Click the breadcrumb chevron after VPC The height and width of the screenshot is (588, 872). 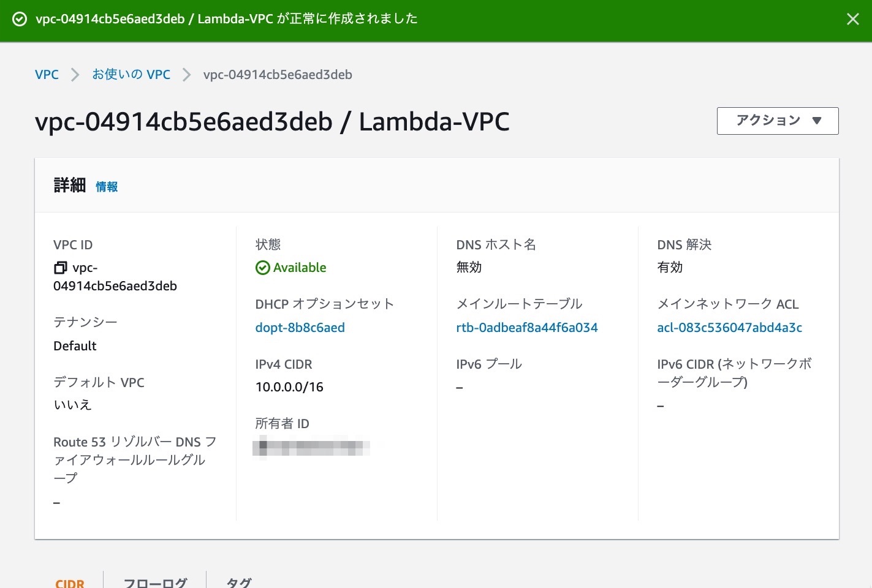(x=75, y=74)
